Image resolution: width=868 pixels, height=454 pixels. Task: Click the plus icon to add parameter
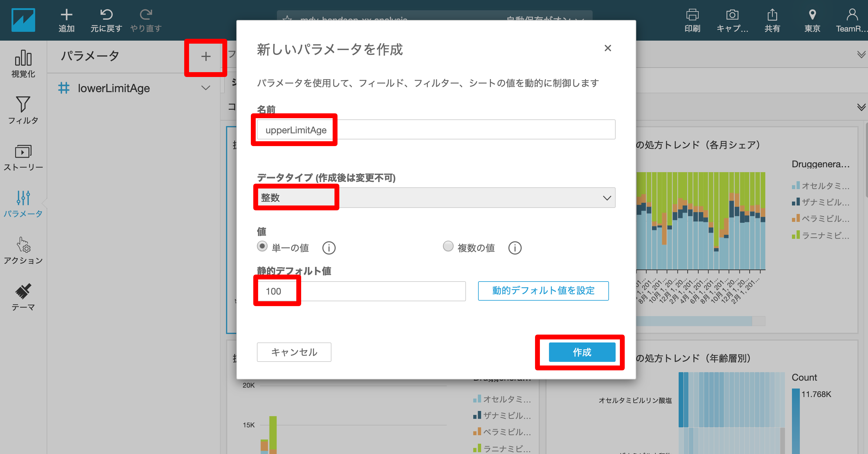point(206,57)
